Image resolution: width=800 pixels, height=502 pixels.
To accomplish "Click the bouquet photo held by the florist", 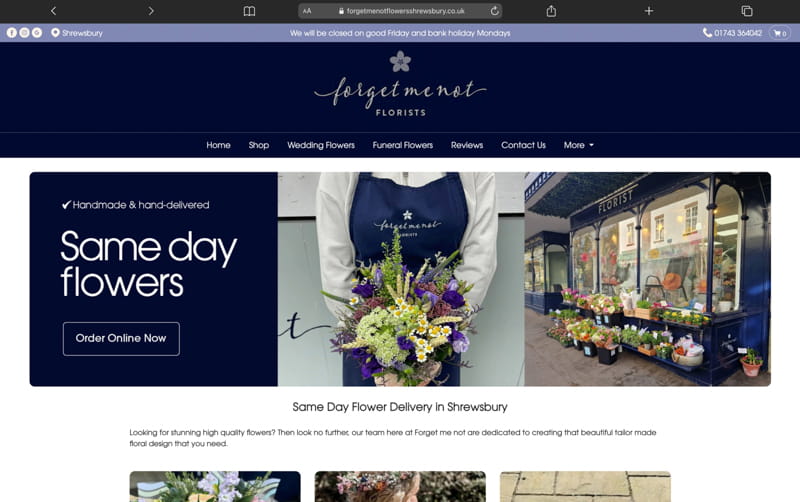I will (x=401, y=279).
